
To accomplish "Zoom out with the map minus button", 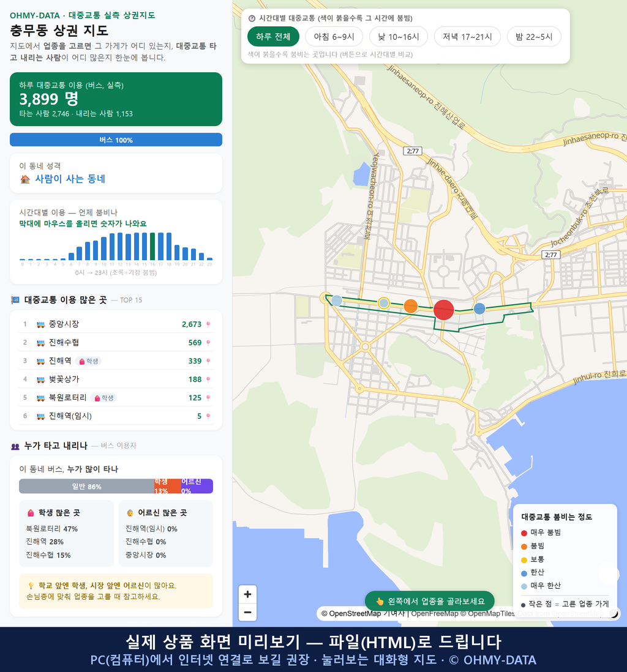I will [x=247, y=612].
